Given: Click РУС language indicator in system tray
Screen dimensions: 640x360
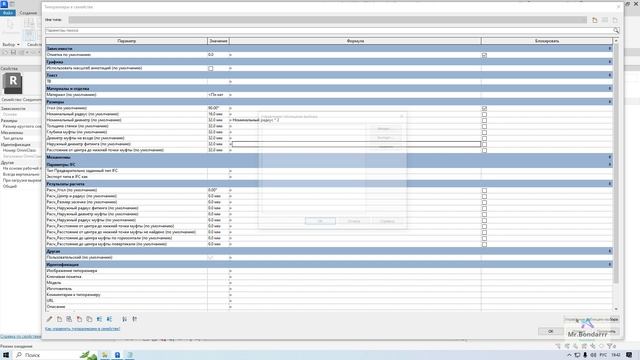Looking at the screenshot, I should (603, 355).
